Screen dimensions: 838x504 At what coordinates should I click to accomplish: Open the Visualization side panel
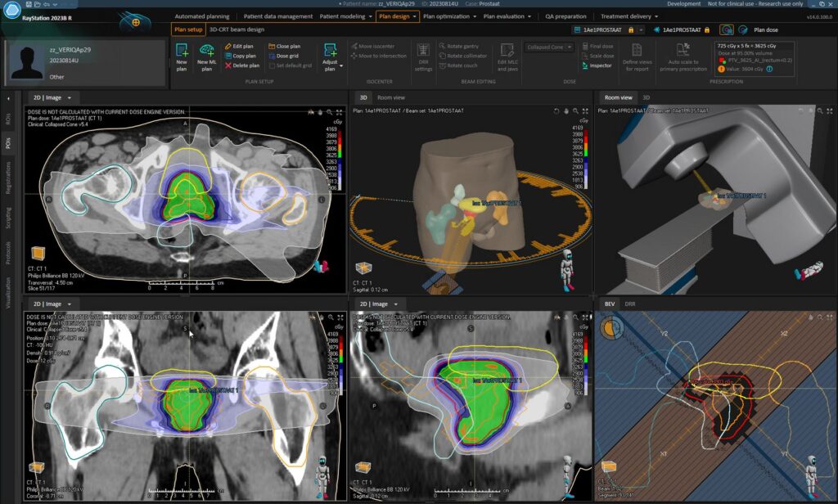[x=8, y=290]
